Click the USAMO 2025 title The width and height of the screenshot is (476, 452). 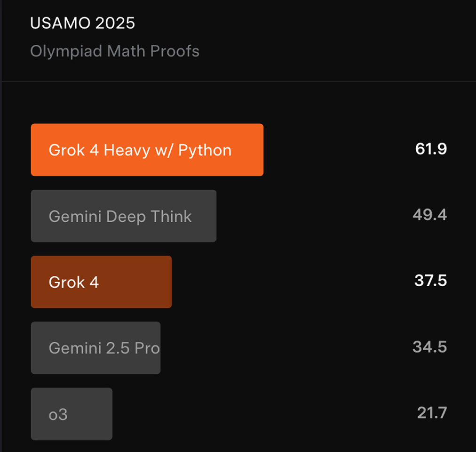[82, 23]
